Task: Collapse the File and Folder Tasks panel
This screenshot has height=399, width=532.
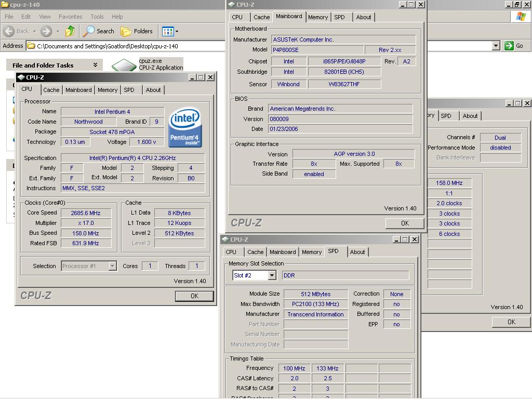Action: tap(96, 65)
